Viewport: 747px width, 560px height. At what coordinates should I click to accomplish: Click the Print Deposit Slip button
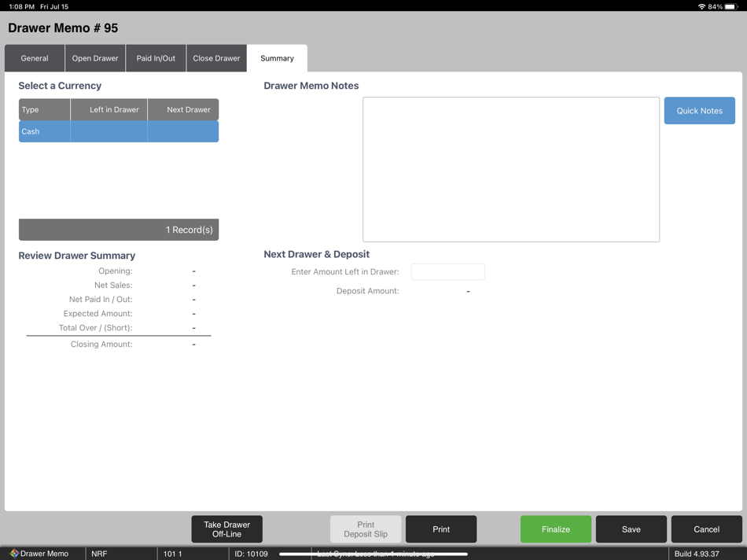(365, 529)
